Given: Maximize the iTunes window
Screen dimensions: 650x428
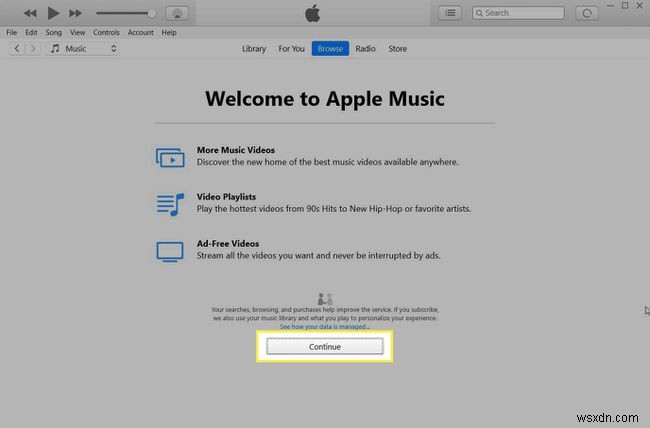Looking at the screenshot, I should pos(625,6).
